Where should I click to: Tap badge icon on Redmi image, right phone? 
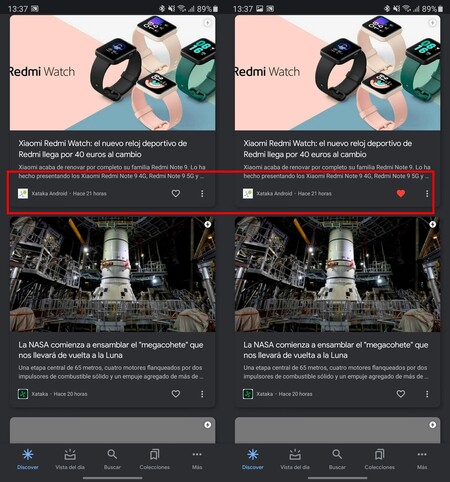click(x=432, y=23)
